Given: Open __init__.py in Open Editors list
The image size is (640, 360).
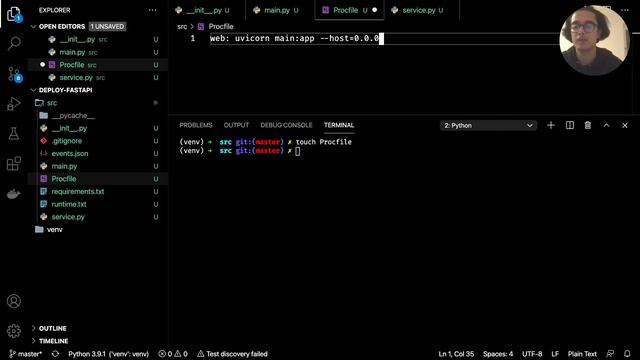Looking at the screenshot, I should click(98, 40).
